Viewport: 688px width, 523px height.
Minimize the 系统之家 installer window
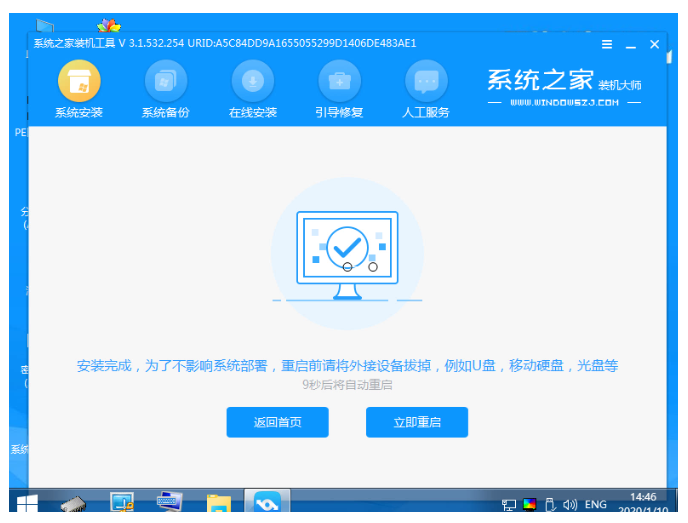631,45
